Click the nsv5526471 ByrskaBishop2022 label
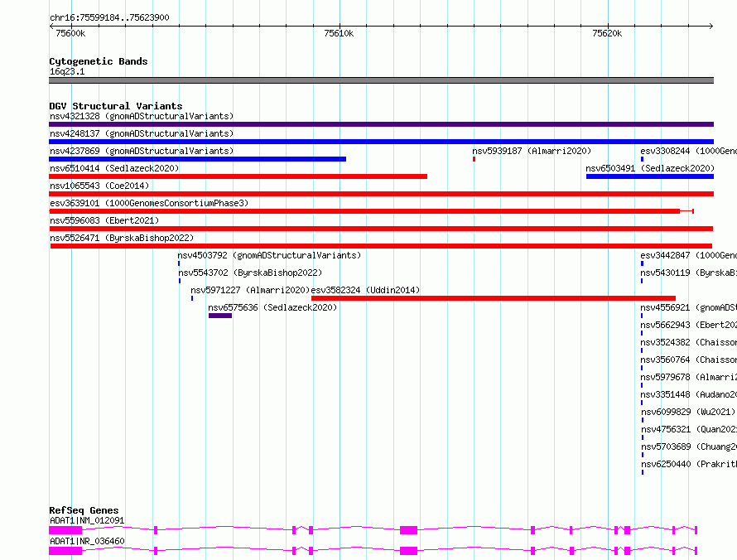737x560 pixels. click(x=122, y=238)
